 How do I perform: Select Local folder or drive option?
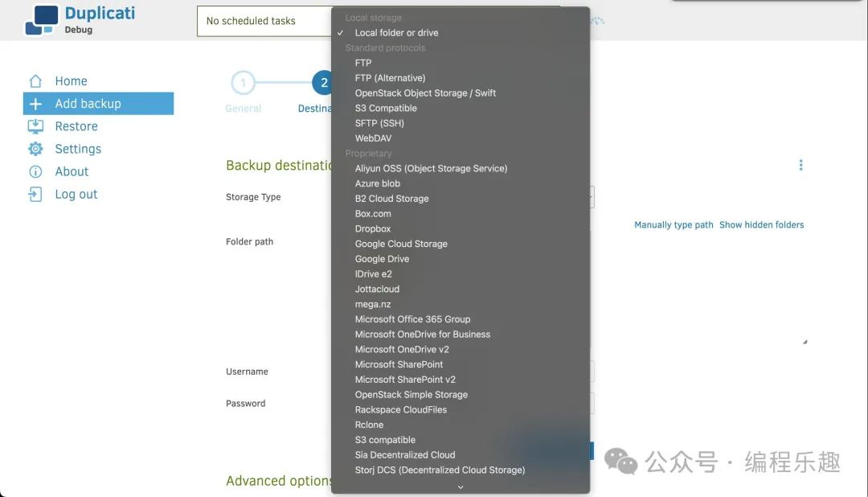coord(396,33)
